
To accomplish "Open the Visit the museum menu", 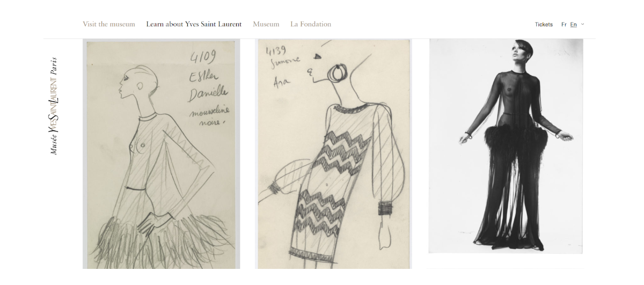I will point(109,24).
